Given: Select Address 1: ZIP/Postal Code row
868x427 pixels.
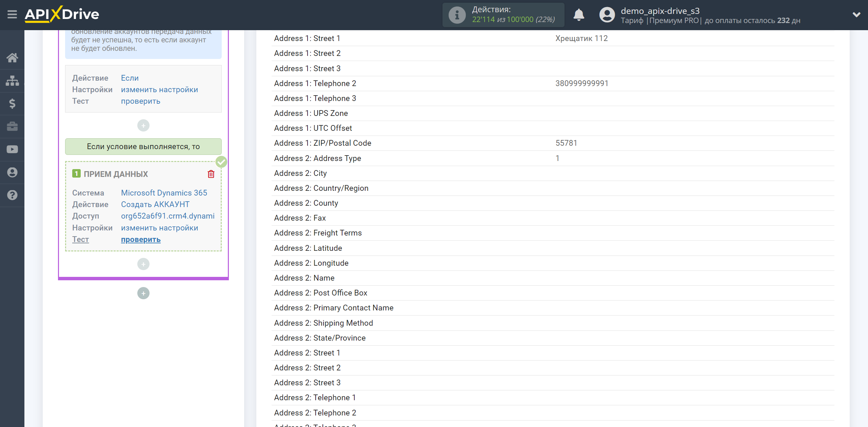Looking at the screenshot, I should click(553, 143).
